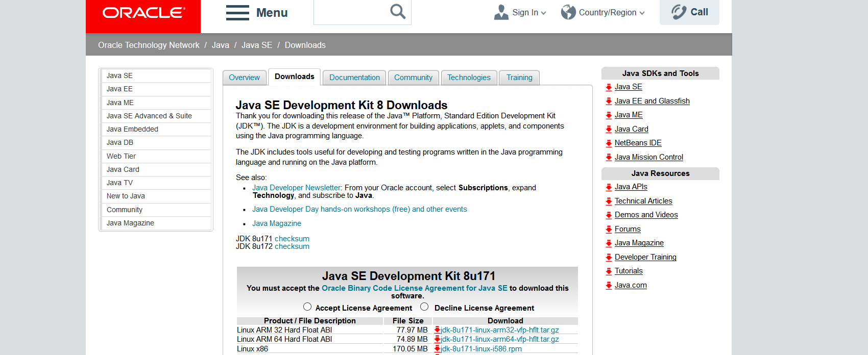
Task: Download jdk-8u171-linux-arm32-vfp-hflt.tar.gz file
Action: coord(500,330)
